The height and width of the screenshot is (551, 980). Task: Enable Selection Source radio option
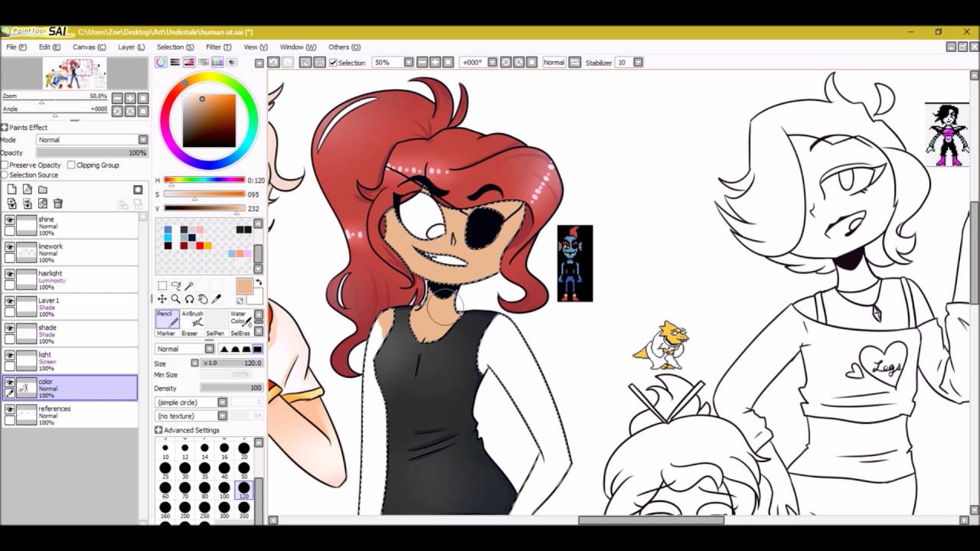[x=5, y=175]
